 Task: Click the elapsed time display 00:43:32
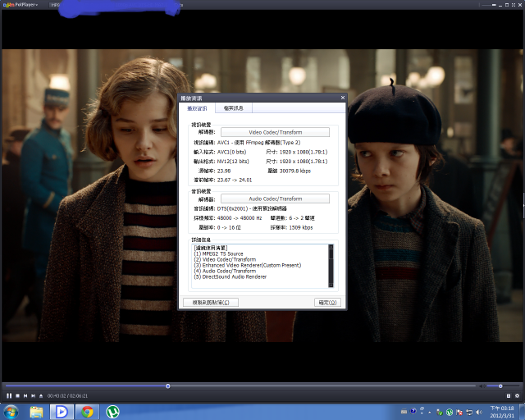[57, 396]
